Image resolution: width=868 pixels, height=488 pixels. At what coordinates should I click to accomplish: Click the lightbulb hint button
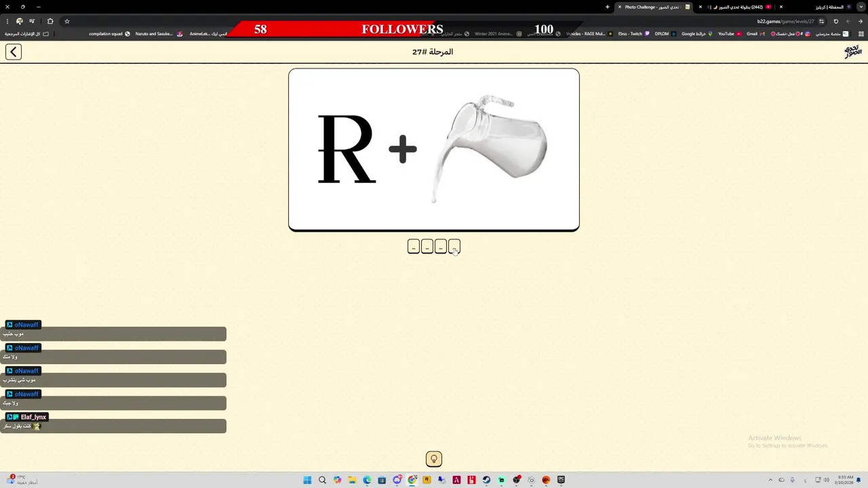point(434,459)
